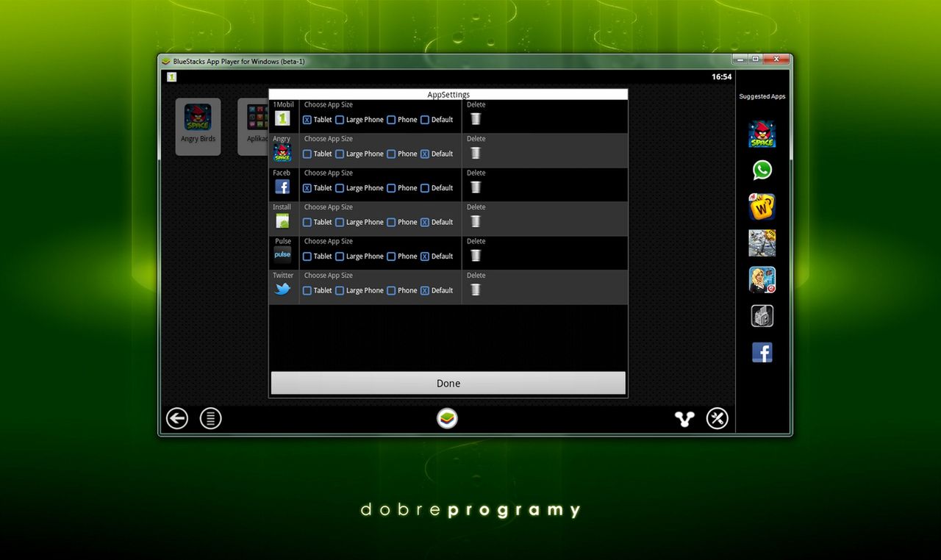This screenshot has width=941, height=560.
Task: Delete the Pulse app via trash icon
Action: pyautogui.click(x=476, y=256)
